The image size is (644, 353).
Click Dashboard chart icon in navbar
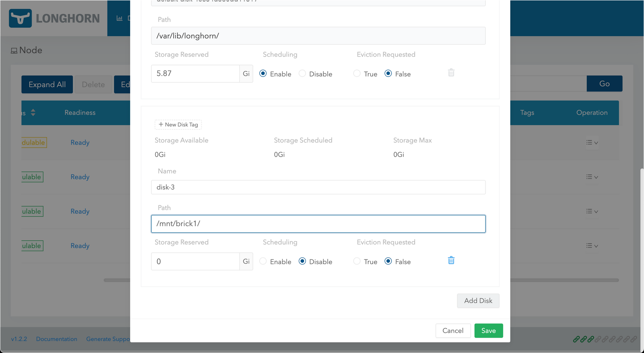pyautogui.click(x=119, y=18)
